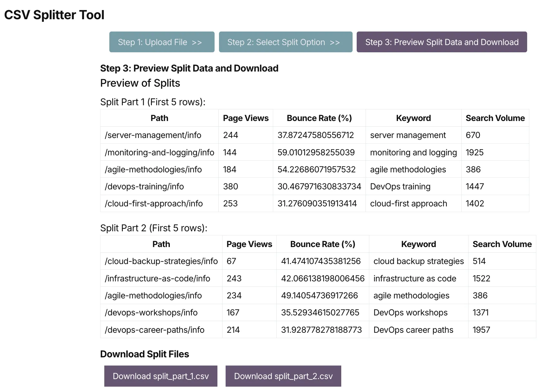Click search volume value 514
This screenshot has width=547, height=392.
point(502,261)
